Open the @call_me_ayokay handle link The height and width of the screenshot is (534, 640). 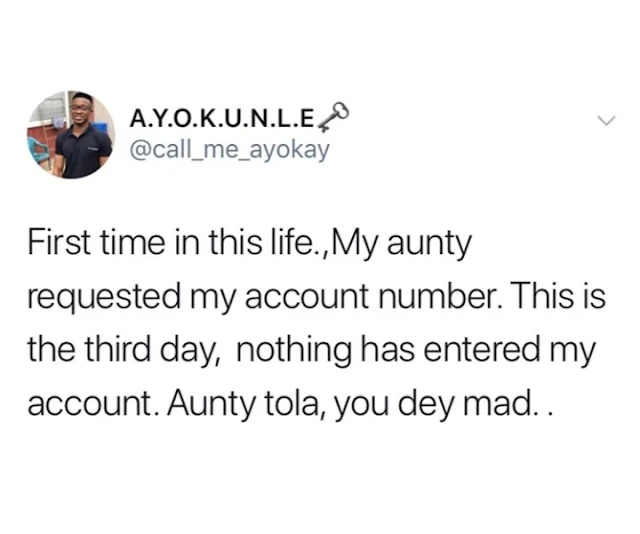click(x=229, y=150)
